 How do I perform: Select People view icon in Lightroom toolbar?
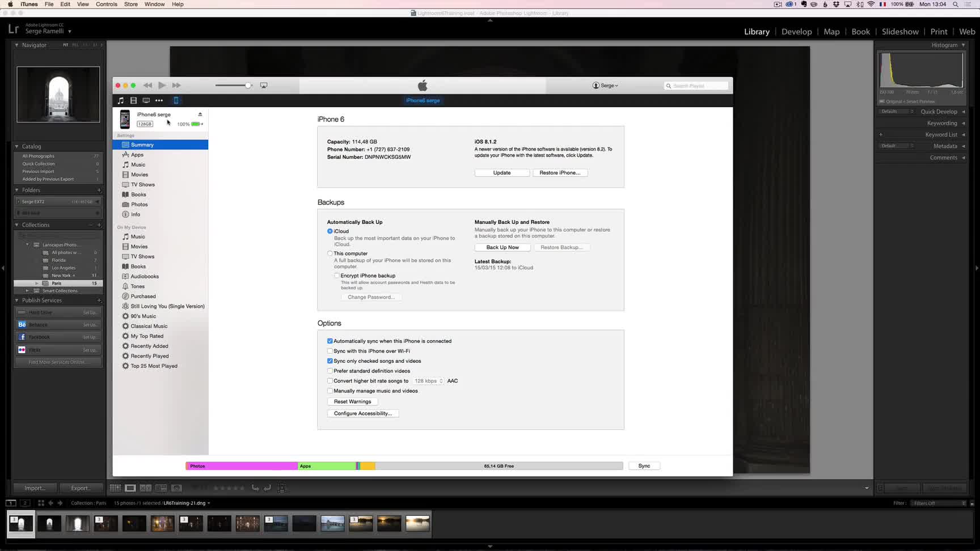(x=176, y=488)
